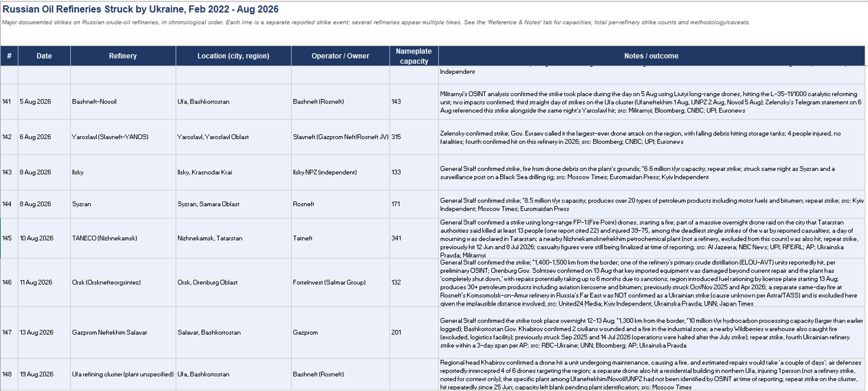
Task: Click the 'Rosneft' operator cell in the Syzran row
Action: pyautogui.click(x=340, y=204)
